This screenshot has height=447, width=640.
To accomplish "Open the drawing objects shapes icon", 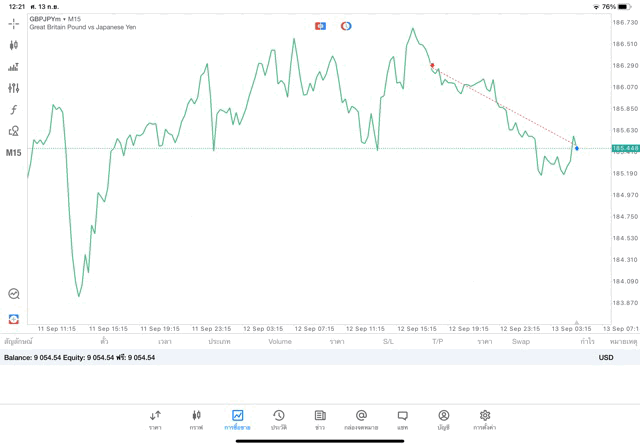I will point(14,131).
